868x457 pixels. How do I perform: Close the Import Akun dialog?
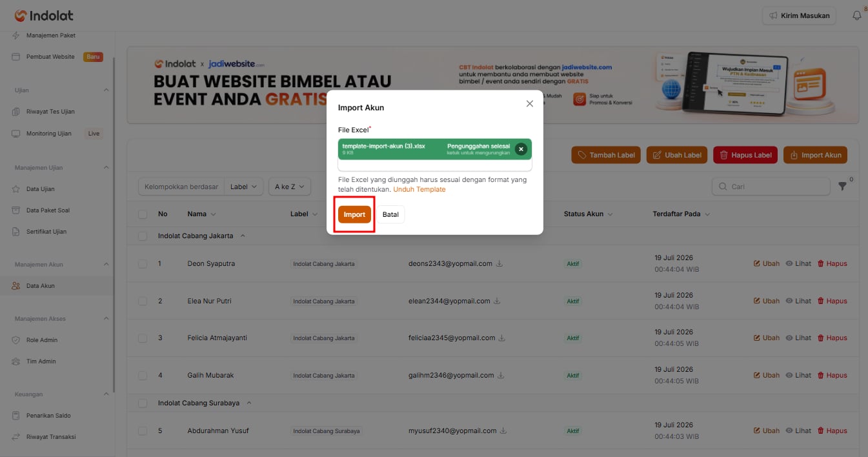tap(530, 103)
